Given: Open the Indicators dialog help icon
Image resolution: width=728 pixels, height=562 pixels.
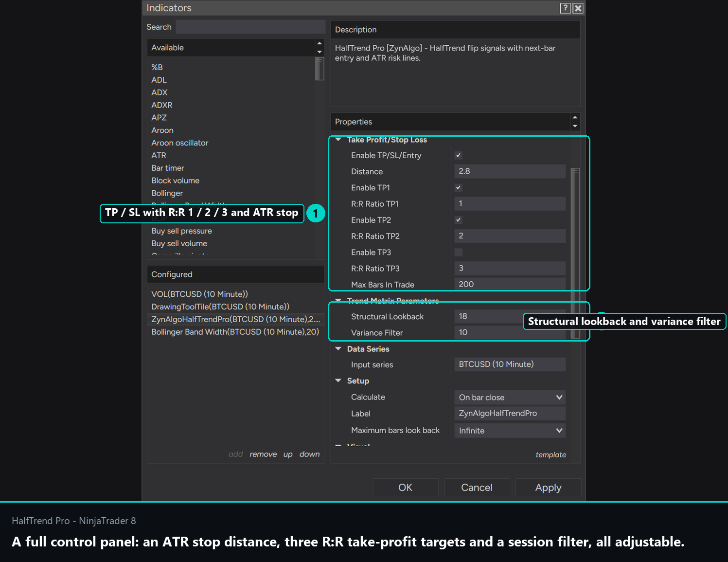Looking at the screenshot, I should [x=565, y=8].
